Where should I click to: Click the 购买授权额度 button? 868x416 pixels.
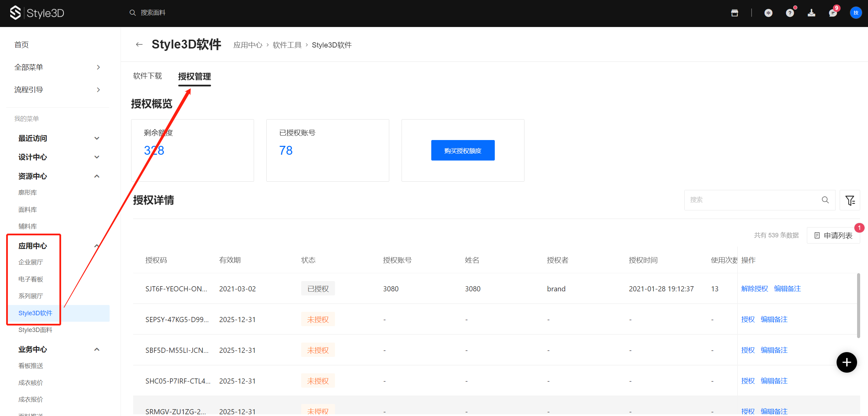(x=463, y=150)
